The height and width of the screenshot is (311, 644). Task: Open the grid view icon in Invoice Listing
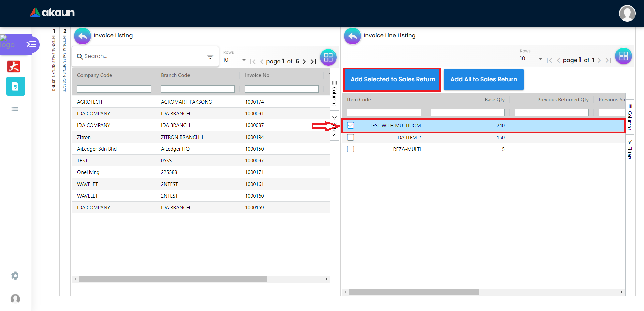(x=328, y=57)
